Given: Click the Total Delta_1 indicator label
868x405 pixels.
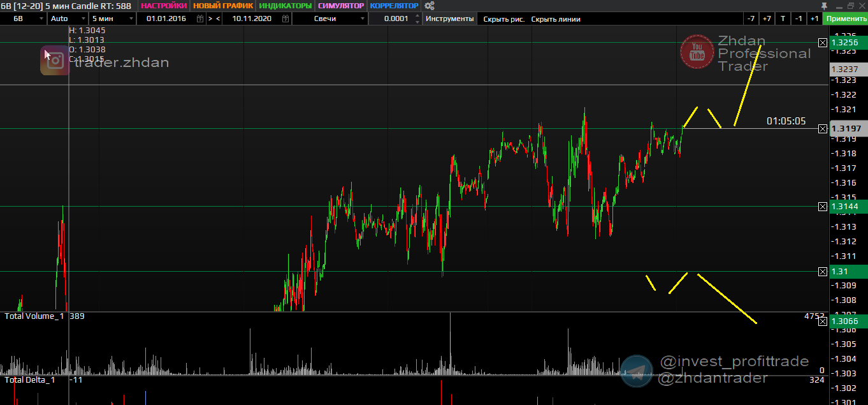Looking at the screenshot, I should 30,380.
